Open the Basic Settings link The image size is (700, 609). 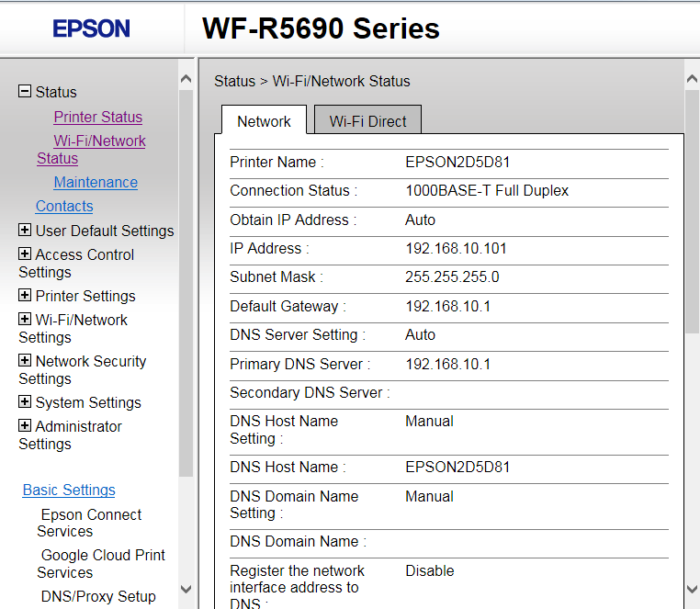[69, 490]
